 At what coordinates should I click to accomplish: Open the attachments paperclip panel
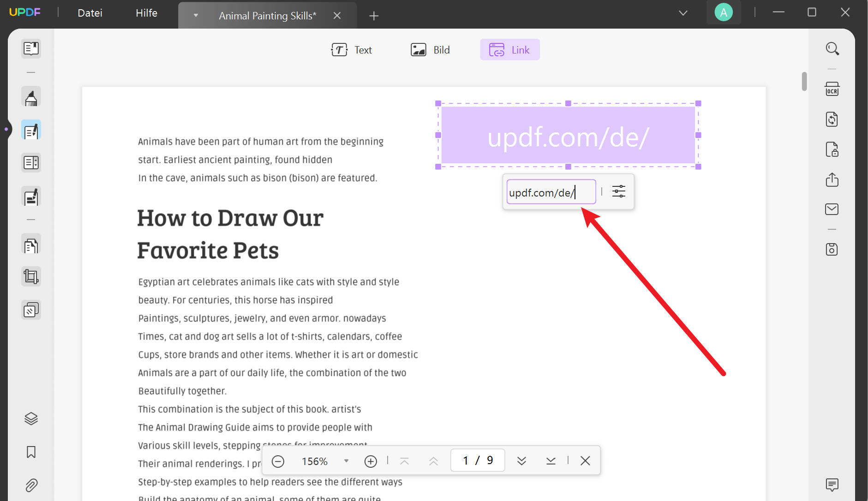point(31,485)
